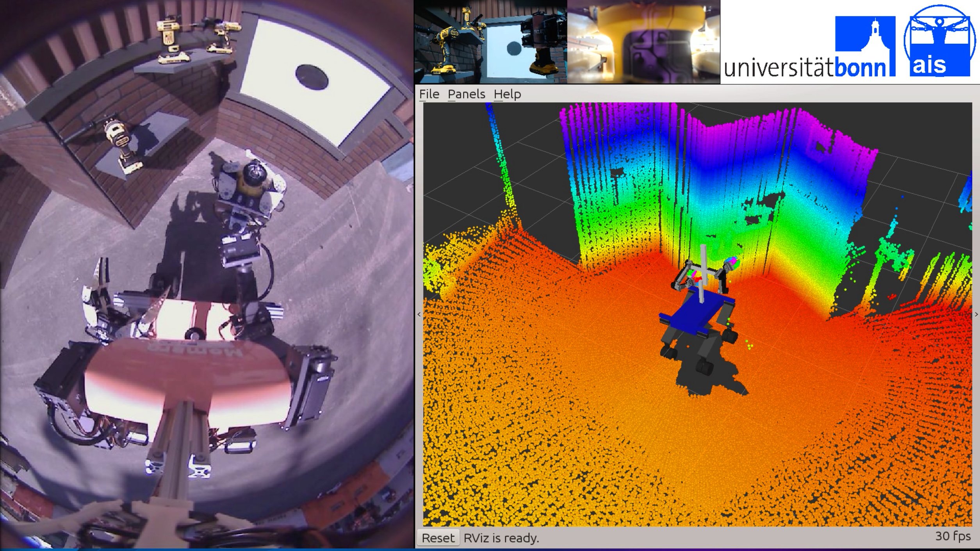The width and height of the screenshot is (980, 551).
Task: Click the dark circle on white panel
Action: (x=312, y=77)
